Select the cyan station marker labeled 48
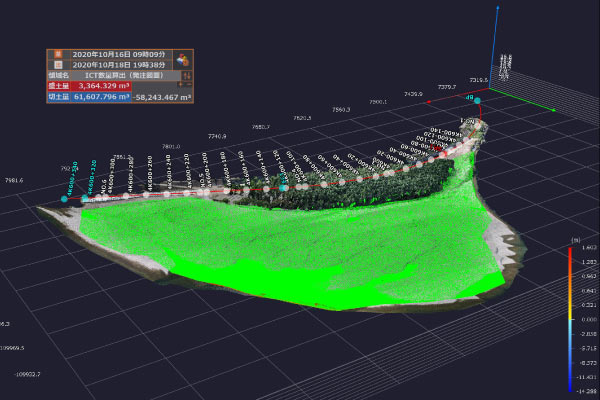The image size is (600, 400). click(477, 101)
